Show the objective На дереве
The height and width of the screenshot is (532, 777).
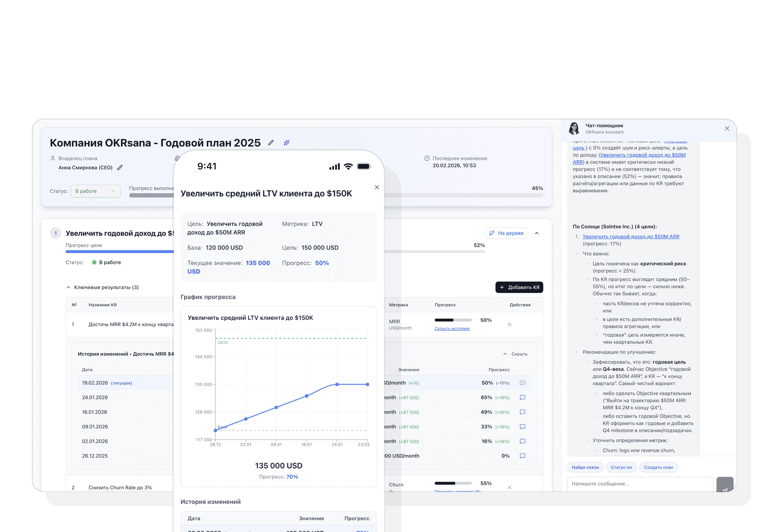[x=506, y=233]
